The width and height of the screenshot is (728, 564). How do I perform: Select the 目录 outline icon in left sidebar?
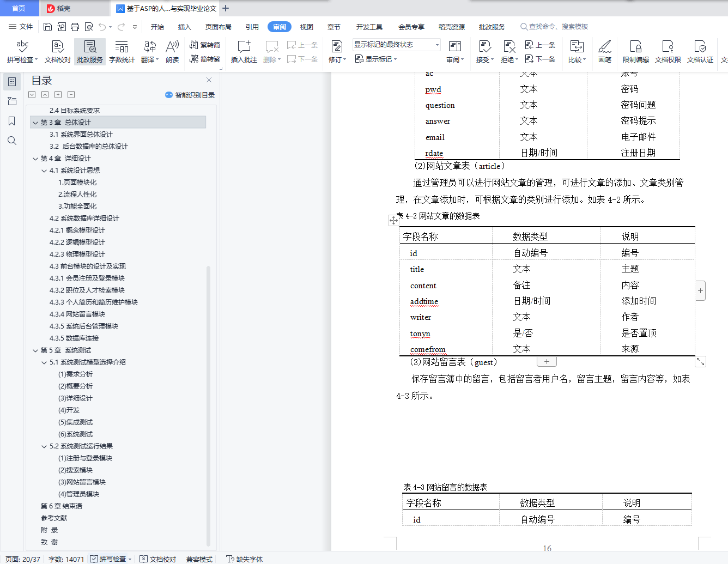[x=12, y=82]
